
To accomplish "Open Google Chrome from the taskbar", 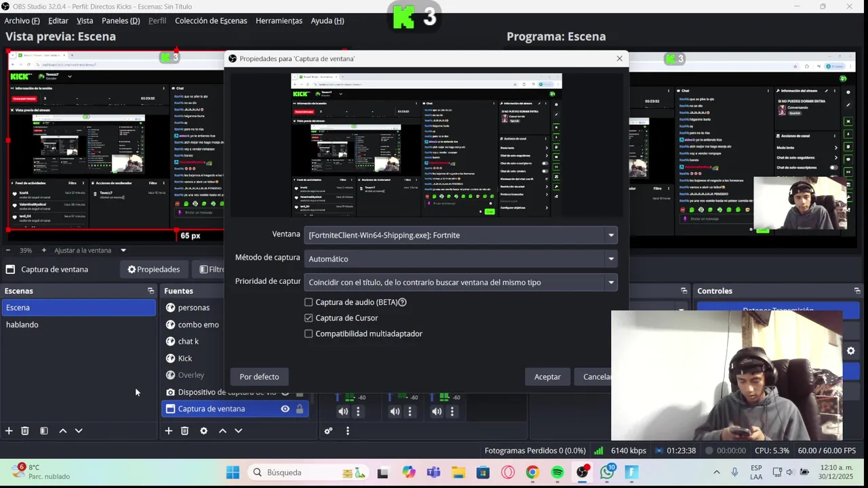I will [532, 472].
